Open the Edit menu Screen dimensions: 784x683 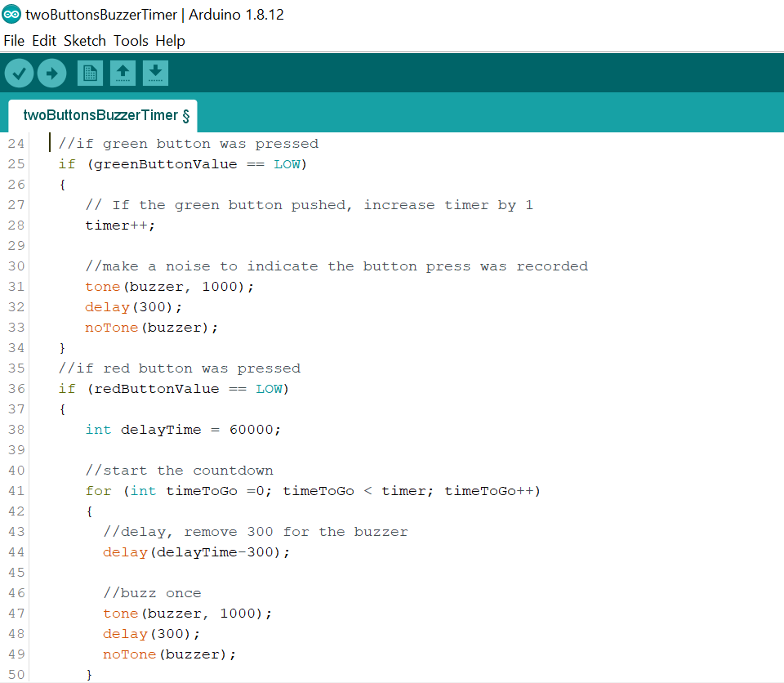44,41
